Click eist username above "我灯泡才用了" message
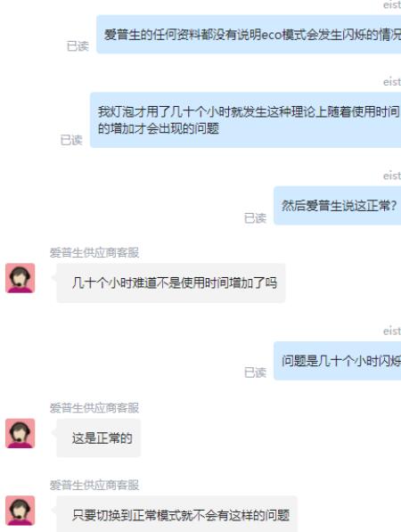 [392, 82]
